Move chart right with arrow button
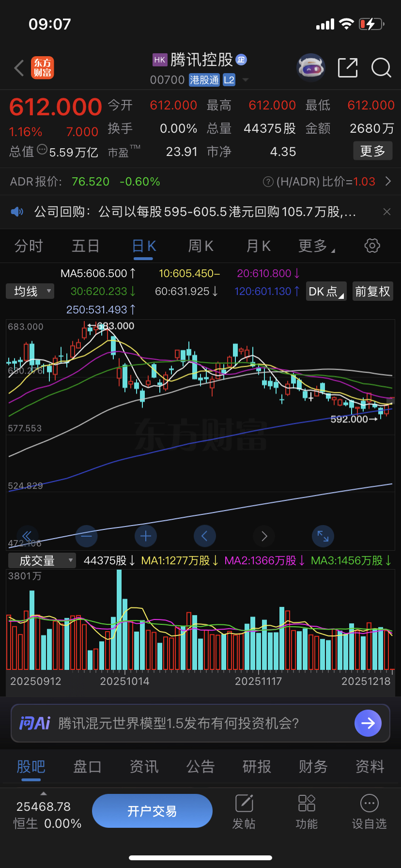The width and height of the screenshot is (401, 868). (x=264, y=536)
